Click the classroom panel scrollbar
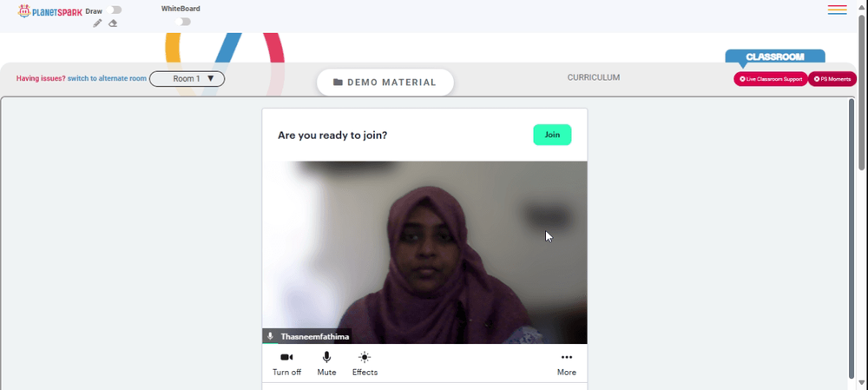The height and width of the screenshot is (390, 868). pyautogui.click(x=852, y=238)
